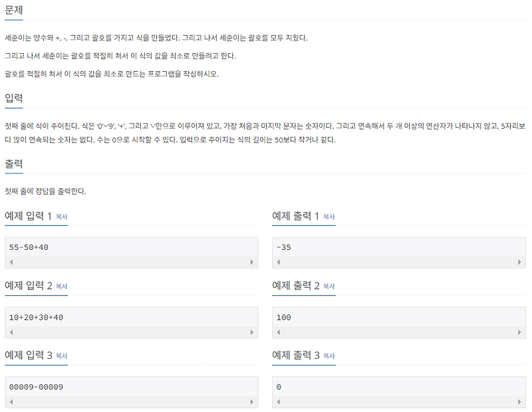The height and width of the screenshot is (412, 532).
Task: Click left scroll arrow under 00009-00009
Action: click(11, 402)
